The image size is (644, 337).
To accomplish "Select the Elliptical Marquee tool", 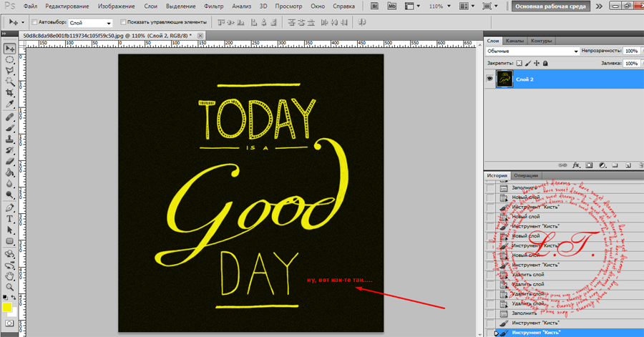I will tap(9, 60).
